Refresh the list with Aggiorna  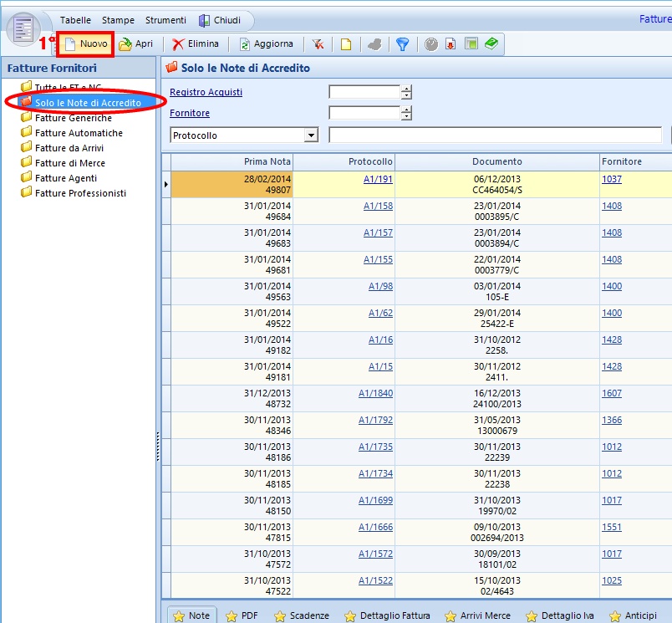click(267, 44)
